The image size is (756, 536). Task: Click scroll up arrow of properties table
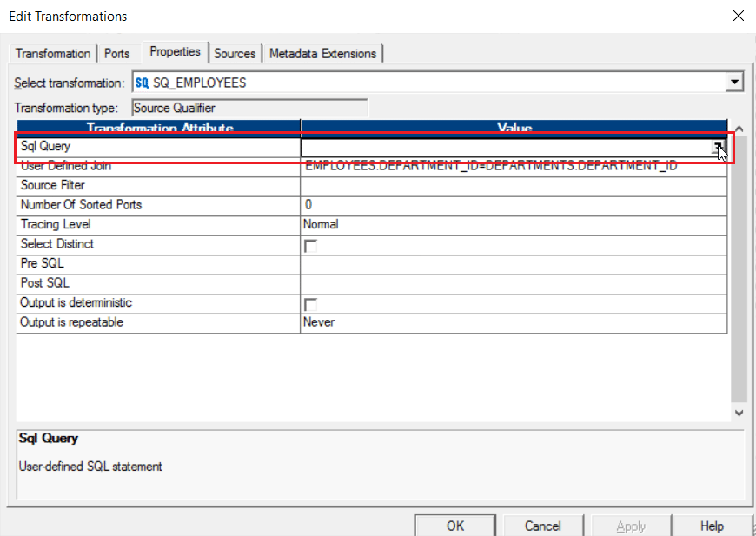(739, 129)
